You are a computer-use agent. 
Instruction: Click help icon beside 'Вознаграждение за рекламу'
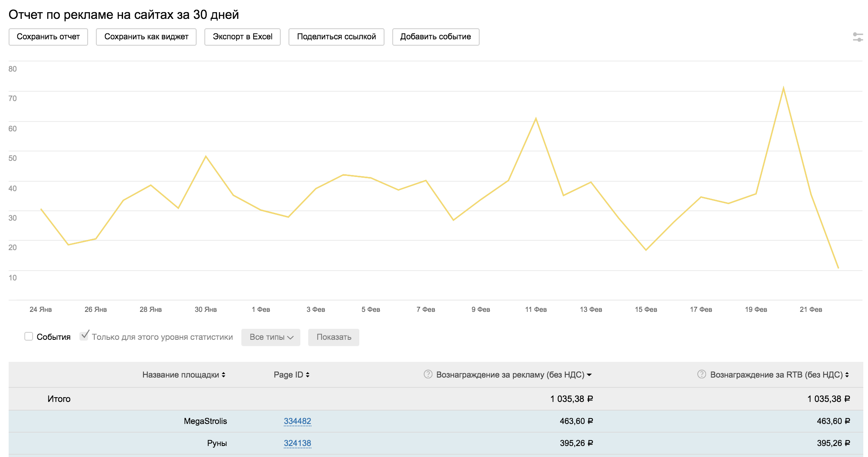(x=428, y=374)
